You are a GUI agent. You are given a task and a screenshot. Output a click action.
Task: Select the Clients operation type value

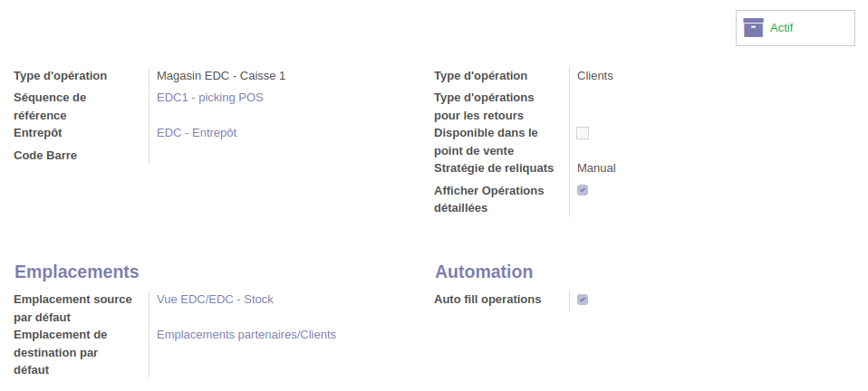pos(594,76)
